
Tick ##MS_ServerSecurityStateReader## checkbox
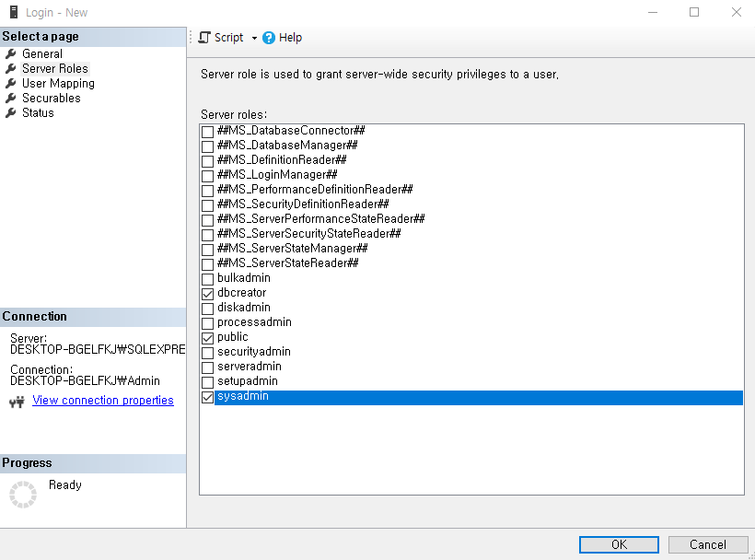pos(207,235)
